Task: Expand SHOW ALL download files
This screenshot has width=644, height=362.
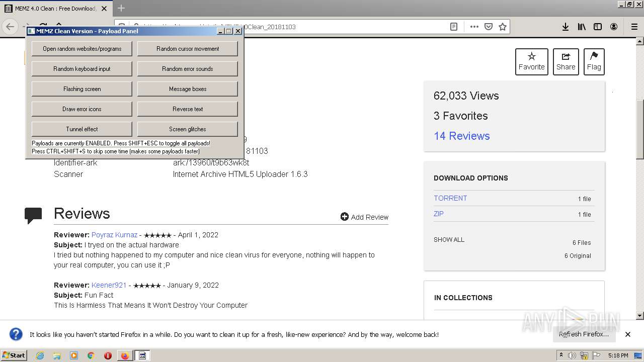Action: (x=449, y=240)
